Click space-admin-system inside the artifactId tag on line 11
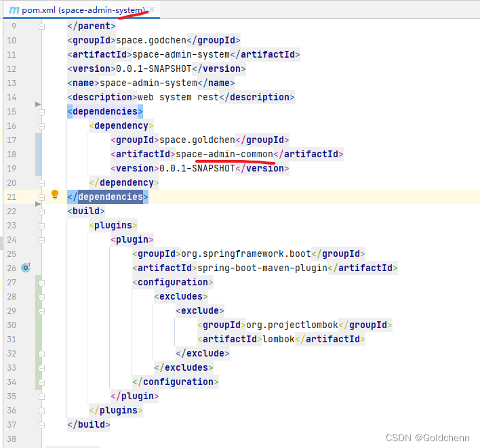 tap(181, 54)
